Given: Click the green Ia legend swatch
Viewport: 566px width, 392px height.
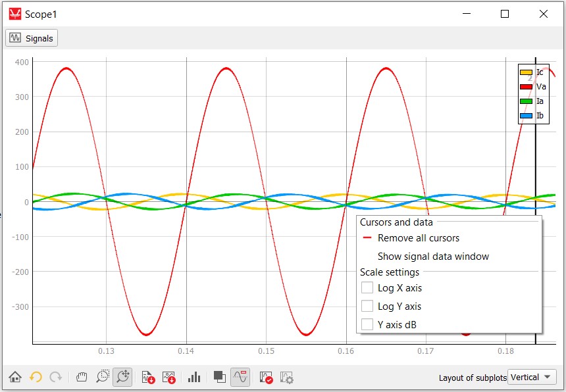Looking at the screenshot, I should coord(526,101).
